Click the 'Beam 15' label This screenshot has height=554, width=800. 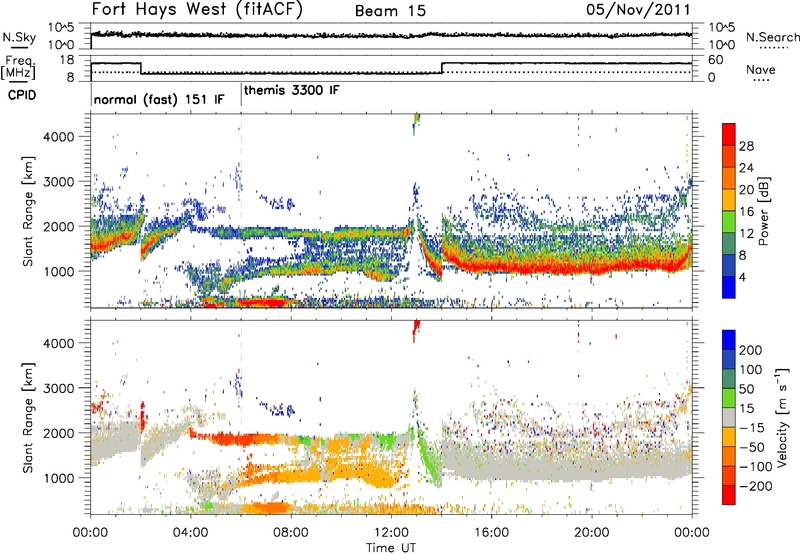click(390, 11)
